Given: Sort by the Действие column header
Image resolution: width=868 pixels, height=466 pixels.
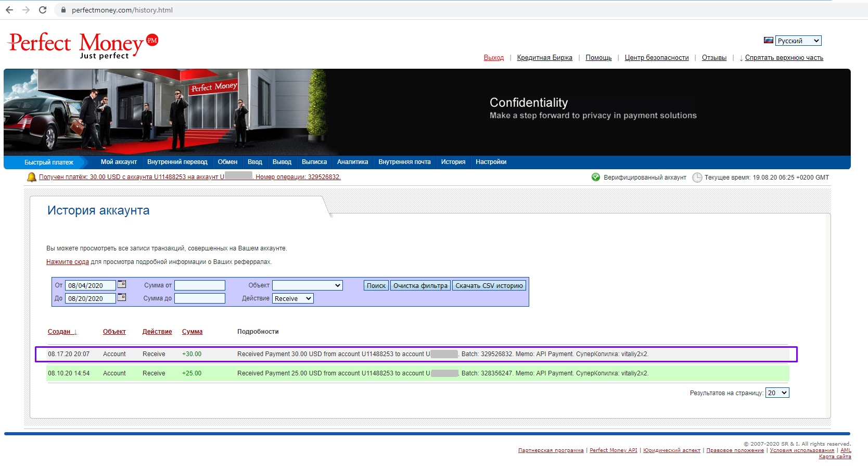Looking at the screenshot, I should click(x=157, y=332).
